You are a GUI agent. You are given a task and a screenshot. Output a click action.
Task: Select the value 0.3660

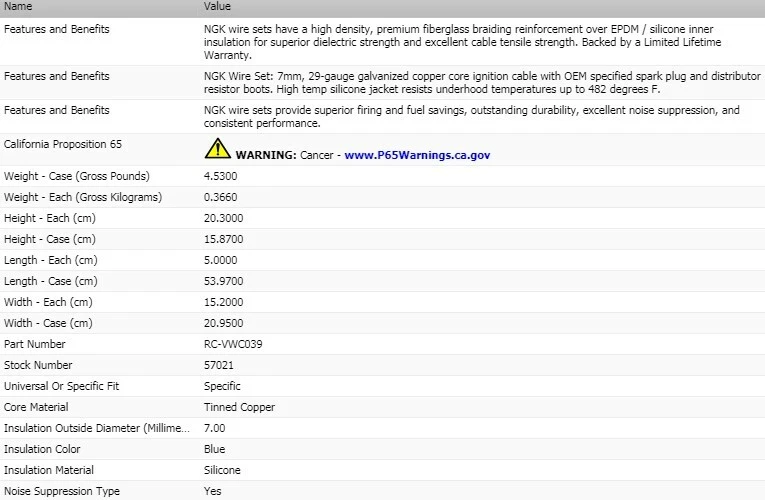point(221,197)
